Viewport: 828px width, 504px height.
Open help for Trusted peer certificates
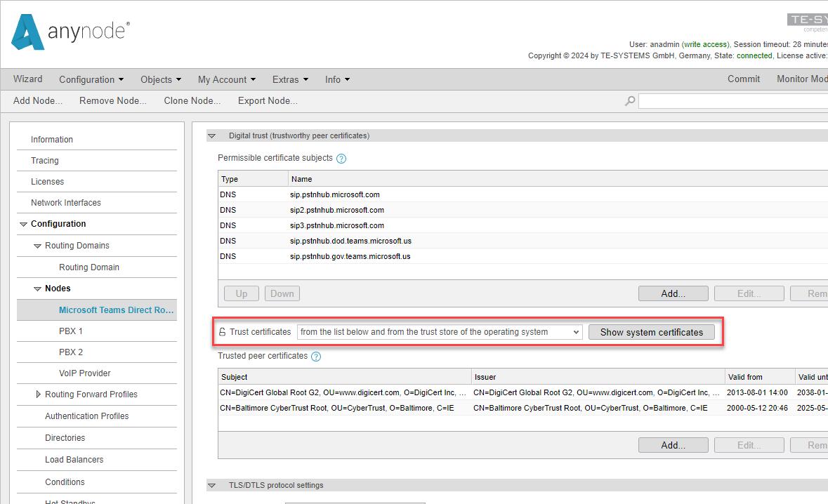(x=316, y=356)
